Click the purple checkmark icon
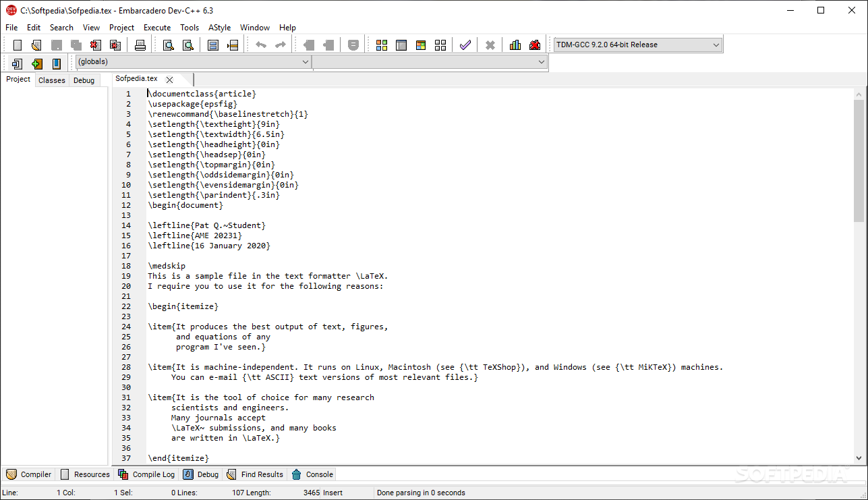This screenshot has height=500, width=868. 465,45
